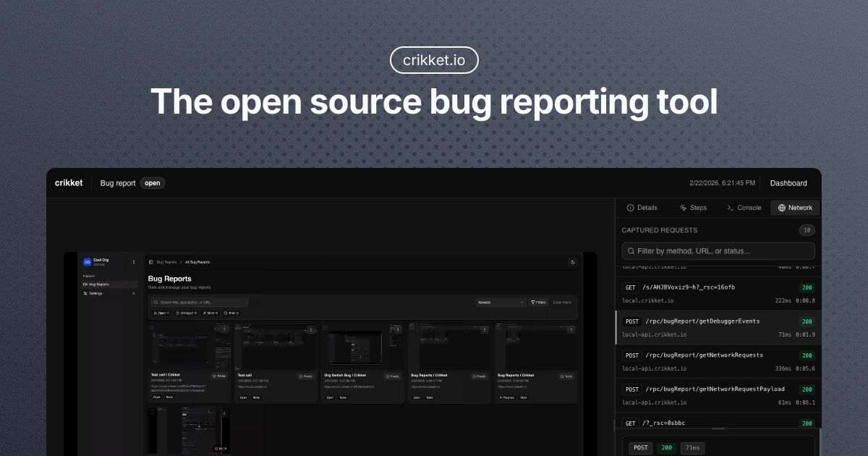The height and width of the screenshot is (456, 868).
Task: Toggle the Untriaged 6 filter chip
Action: [185, 313]
